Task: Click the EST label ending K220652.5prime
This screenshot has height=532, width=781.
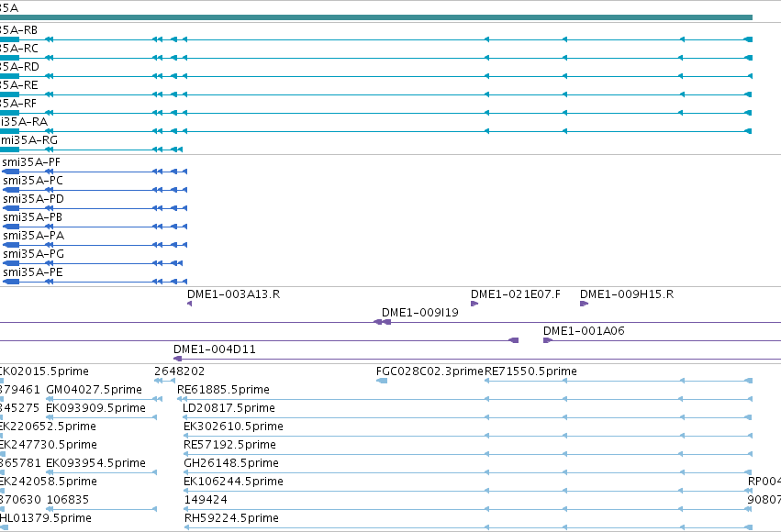Action: point(48,427)
